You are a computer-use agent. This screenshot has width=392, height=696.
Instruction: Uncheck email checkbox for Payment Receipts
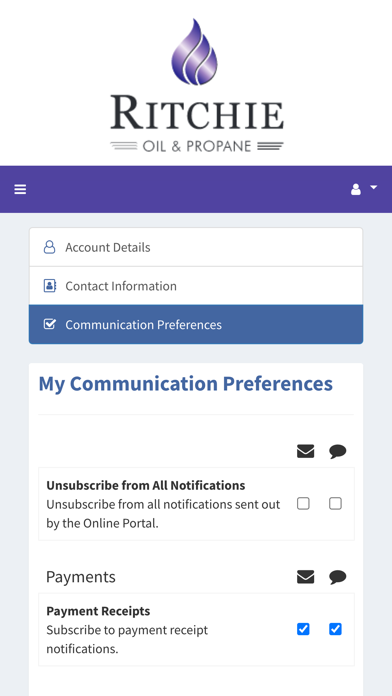[303, 629]
